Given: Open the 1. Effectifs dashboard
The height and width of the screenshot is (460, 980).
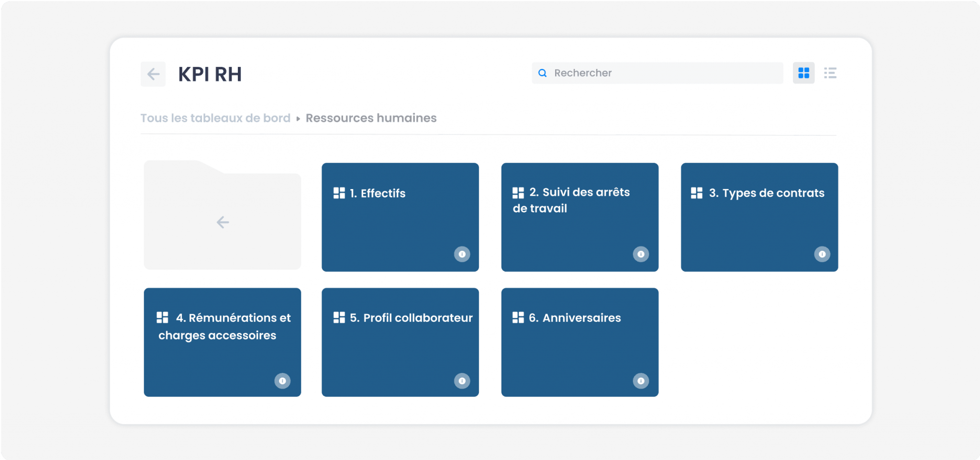Looking at the screenshot, I should point(400,217).
